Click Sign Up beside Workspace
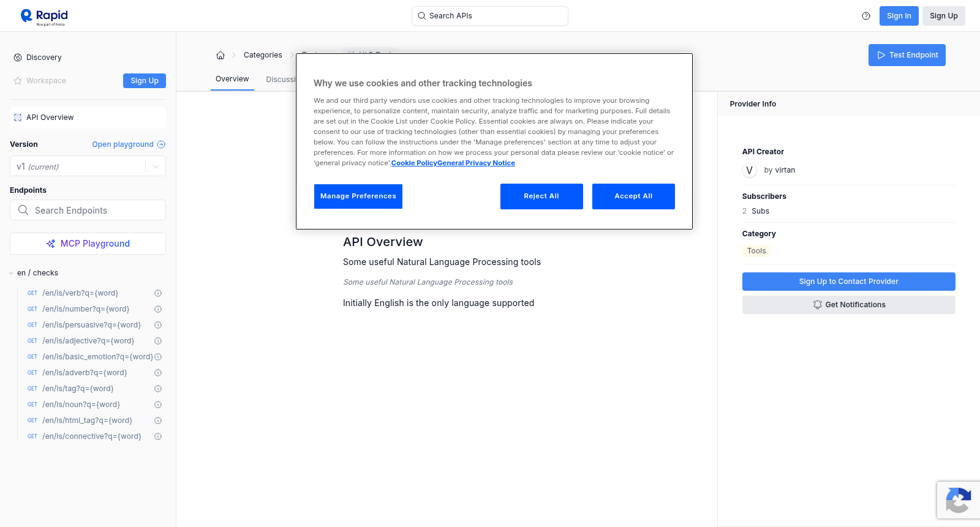 click(x=145, y=81)
